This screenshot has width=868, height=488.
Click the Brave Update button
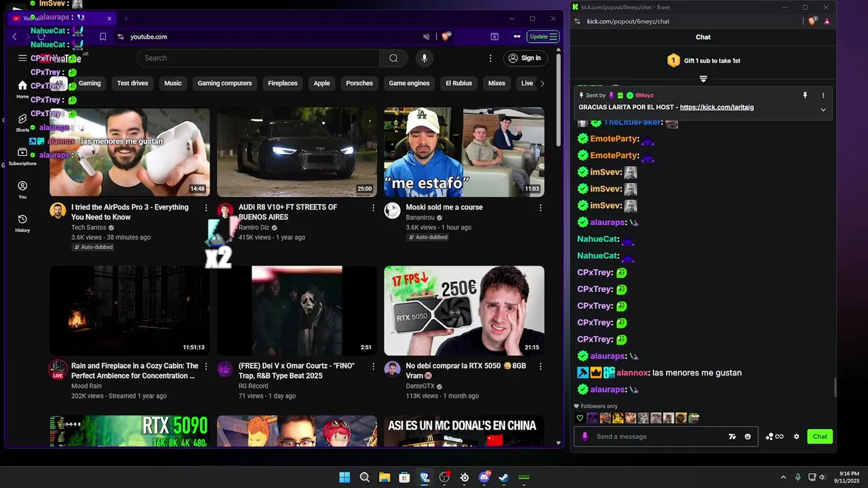tap(544, 37)
